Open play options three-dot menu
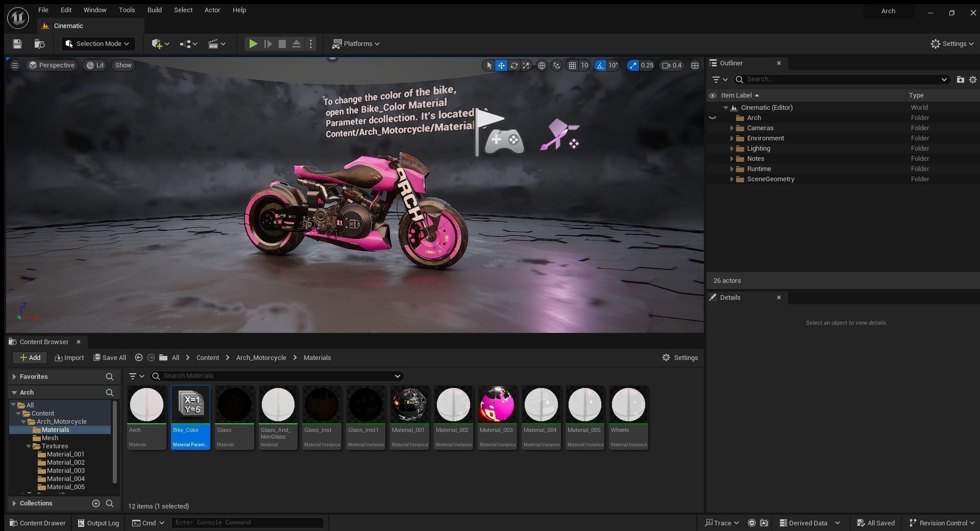Viewport: 980px width, 531px height. pyautogui.click(x=311, y=44)
